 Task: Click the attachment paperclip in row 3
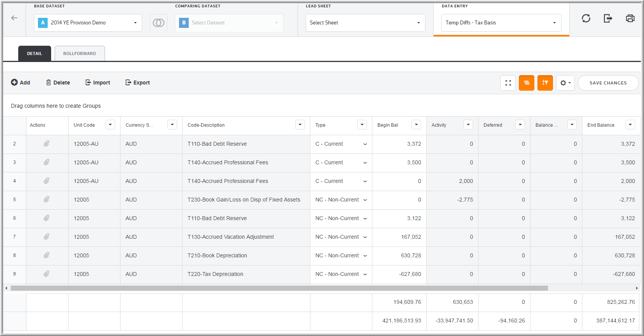click(x=46, y=162)
